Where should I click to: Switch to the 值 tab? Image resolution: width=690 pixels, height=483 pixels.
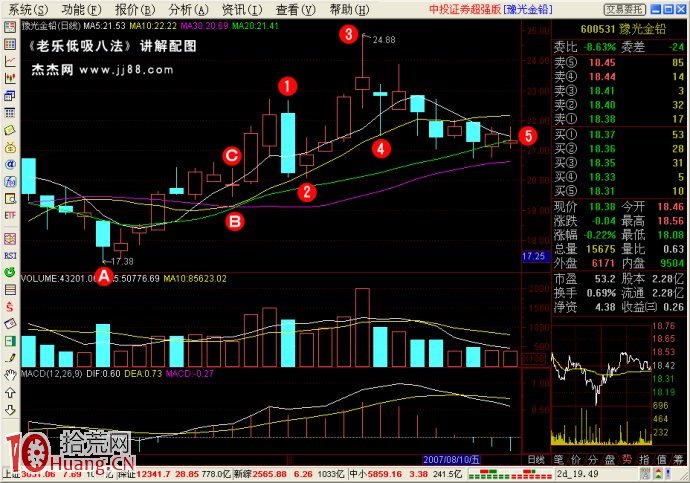pyautogui.click(x=661, y=460)
